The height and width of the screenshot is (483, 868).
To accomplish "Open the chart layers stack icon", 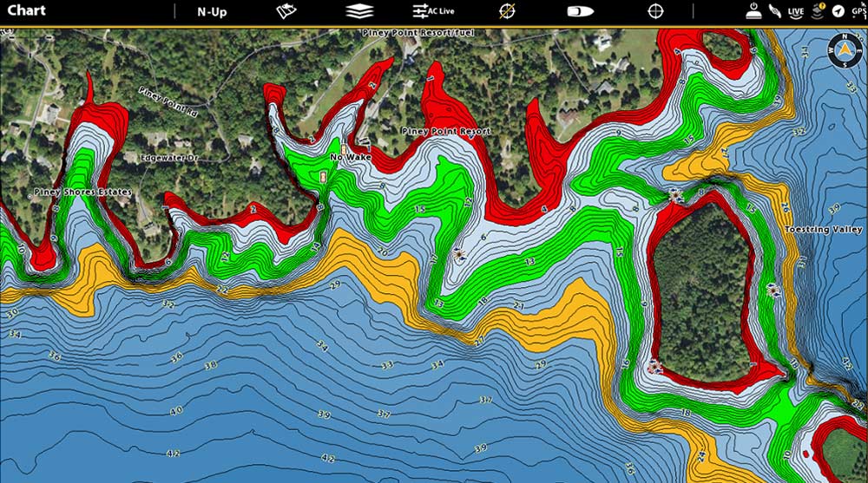I will click(x=360, y=11).
